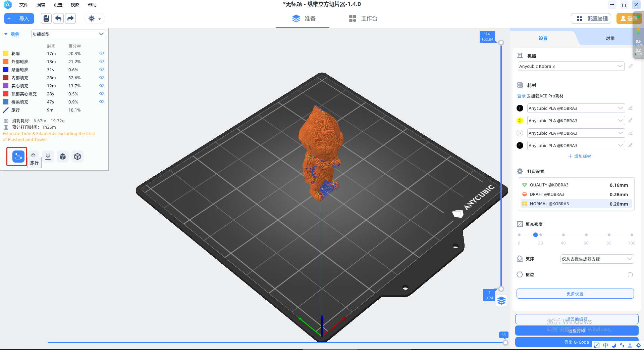Click the double-chevron-down layer icon
This screenshot has width=644, height=350.
[48, 157]
